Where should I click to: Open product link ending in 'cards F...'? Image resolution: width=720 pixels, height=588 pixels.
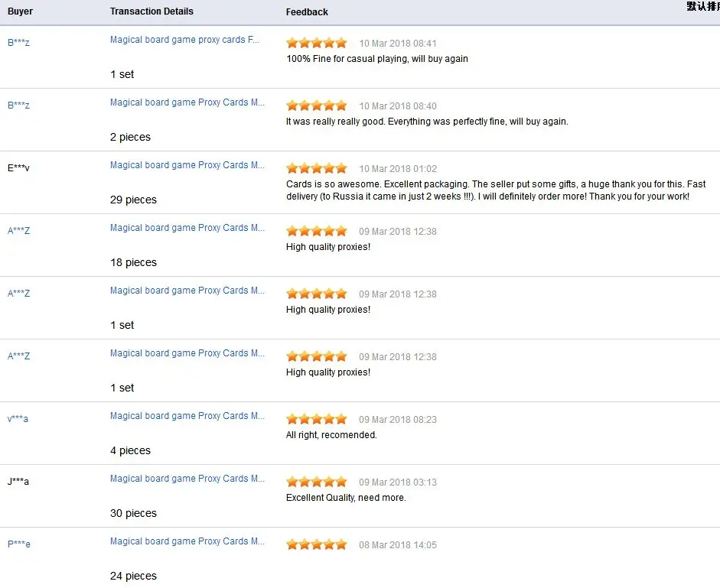[x=184, y=40]
